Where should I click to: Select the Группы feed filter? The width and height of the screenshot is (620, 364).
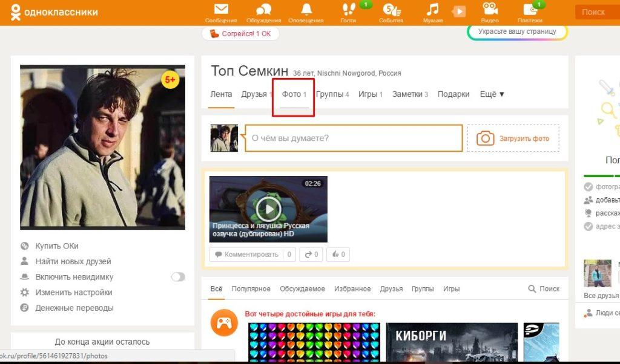tap(423, 288)
